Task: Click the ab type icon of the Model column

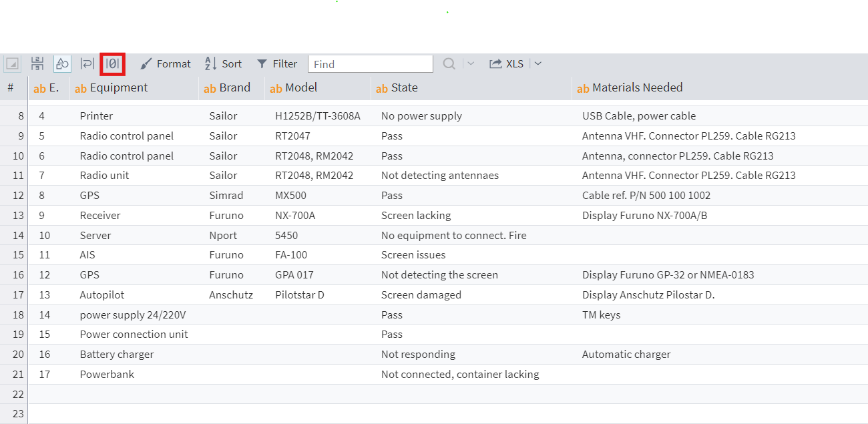Action: (276, 88)
